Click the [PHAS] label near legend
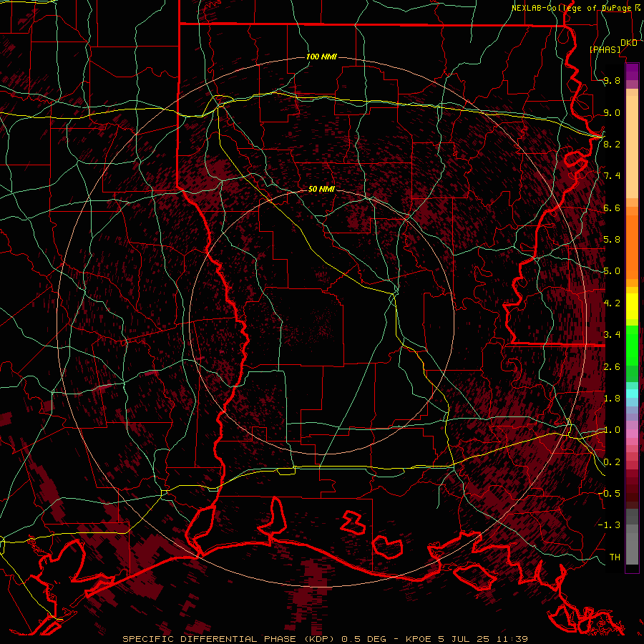 pyautogui.click(x=605, y=49)
